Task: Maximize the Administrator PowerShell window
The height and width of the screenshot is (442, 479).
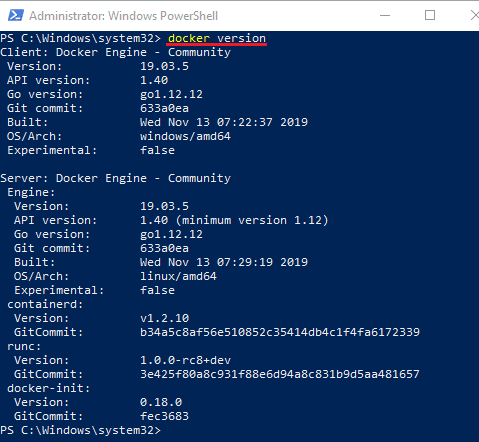Action: click(x=430, y=15)
